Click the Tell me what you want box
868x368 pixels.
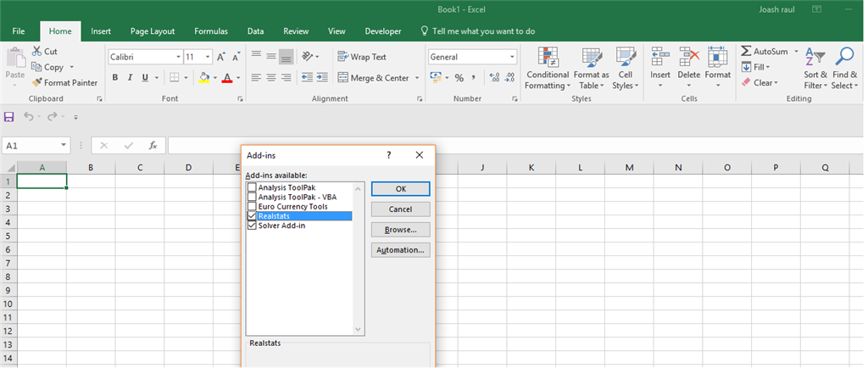point(483,31)
